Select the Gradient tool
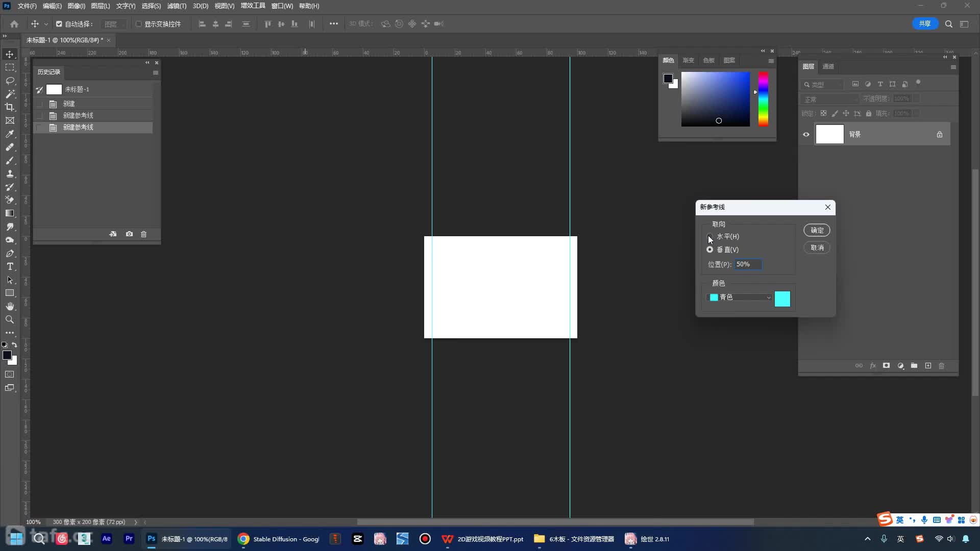 point(10,213)
